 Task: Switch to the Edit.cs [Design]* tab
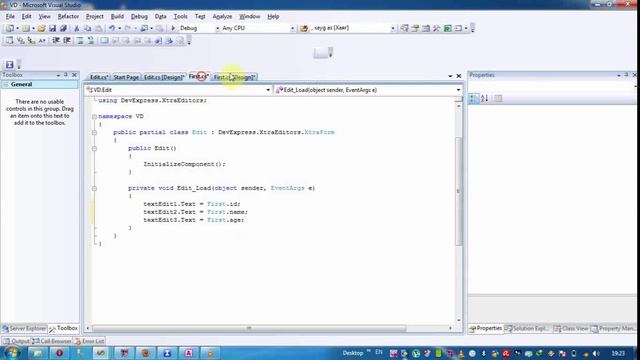[164, 77]
